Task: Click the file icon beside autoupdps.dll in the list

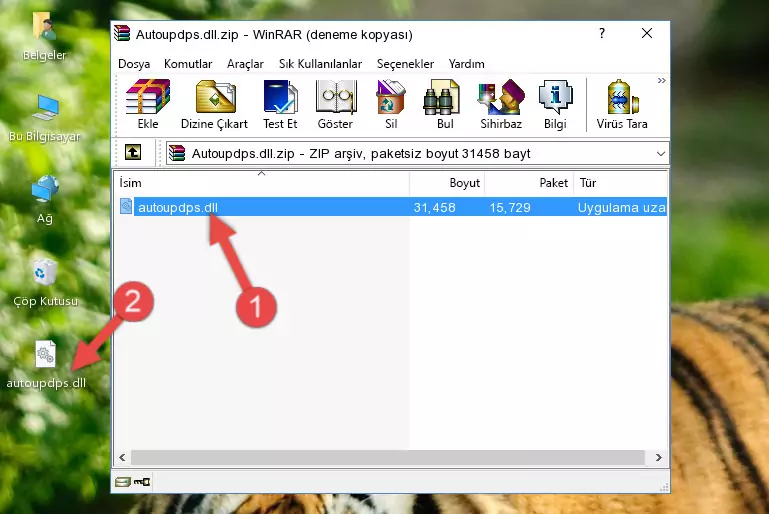Action: tap(126, 206)
